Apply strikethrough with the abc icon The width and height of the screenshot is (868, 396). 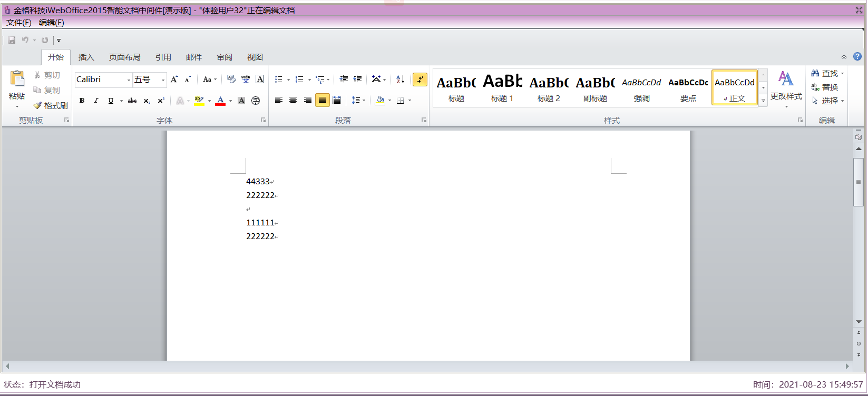point(132,101)
